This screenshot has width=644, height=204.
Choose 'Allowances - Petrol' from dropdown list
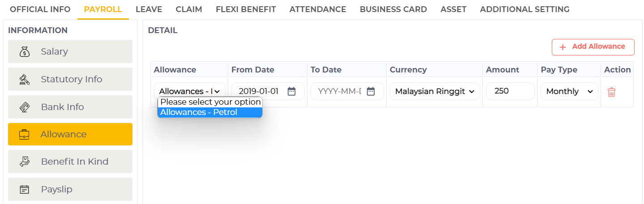209,112
